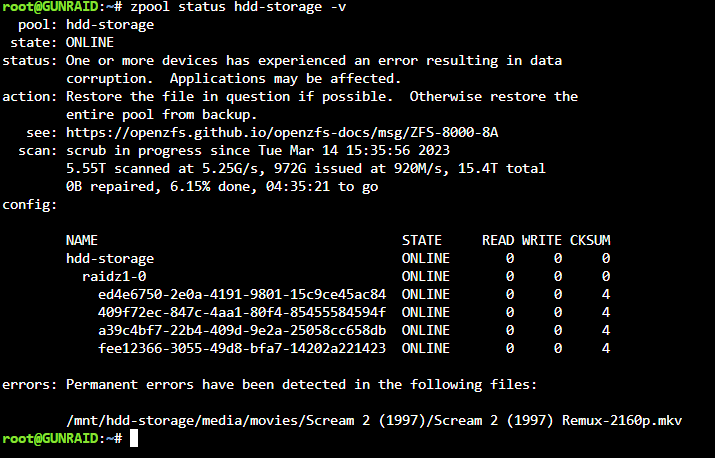715x458 pixels.
Task: Click device ID starting with a39c4bf7
Action: click(242, 330)
